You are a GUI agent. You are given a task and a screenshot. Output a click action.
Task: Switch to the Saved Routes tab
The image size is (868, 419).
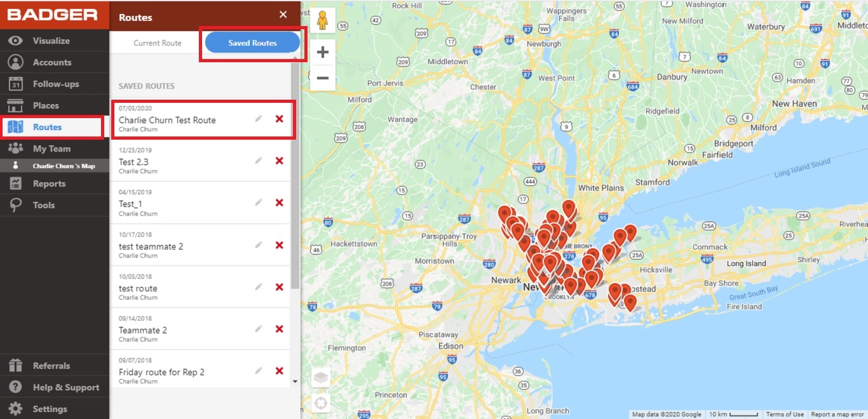252,42
